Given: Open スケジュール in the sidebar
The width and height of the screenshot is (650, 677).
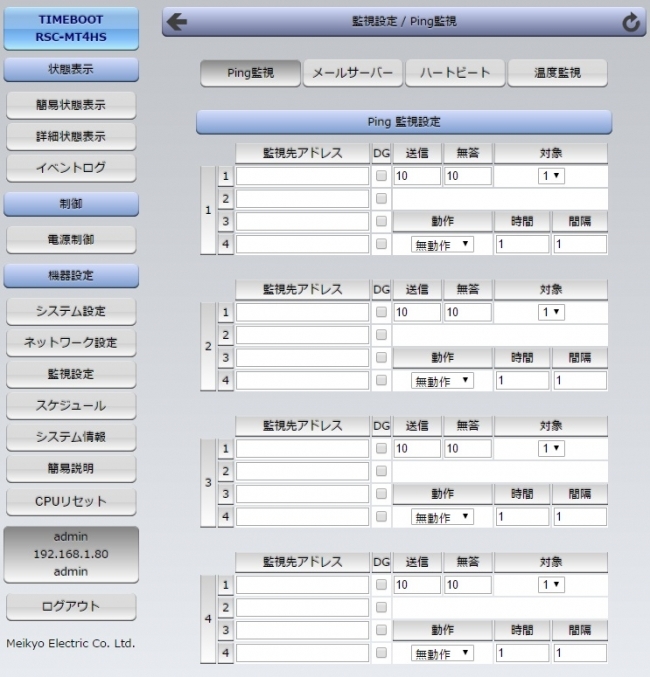Looking at the screenshot, I should [x=71, y=405].
